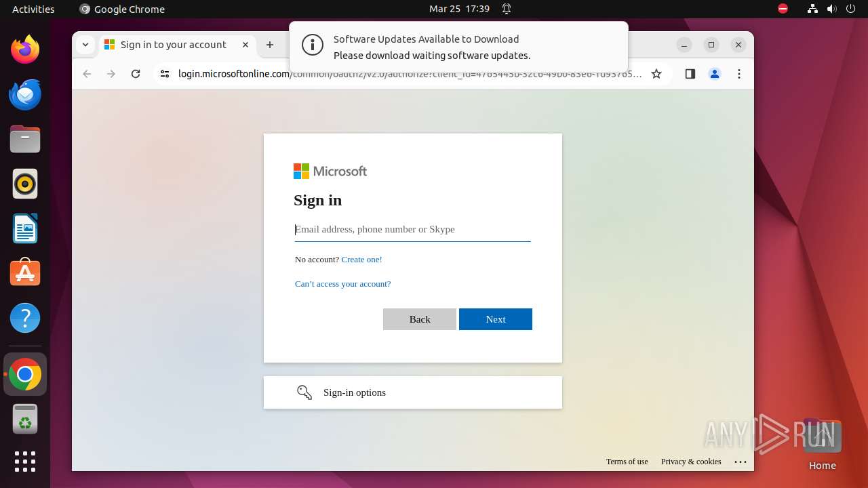Toggle Chrome side panel
The height and width of the screenshot is (488, 868).
[690, 74]
